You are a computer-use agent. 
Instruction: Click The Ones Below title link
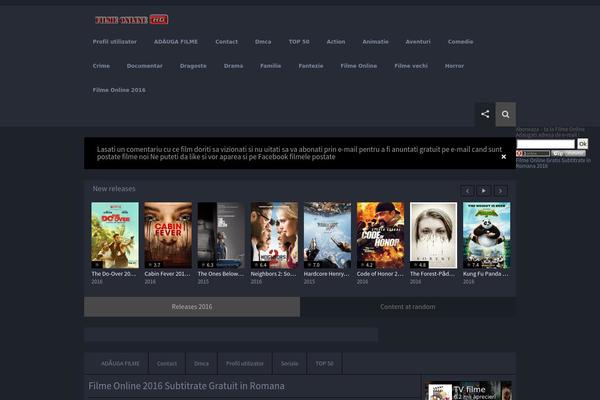[x=220, y=274]
